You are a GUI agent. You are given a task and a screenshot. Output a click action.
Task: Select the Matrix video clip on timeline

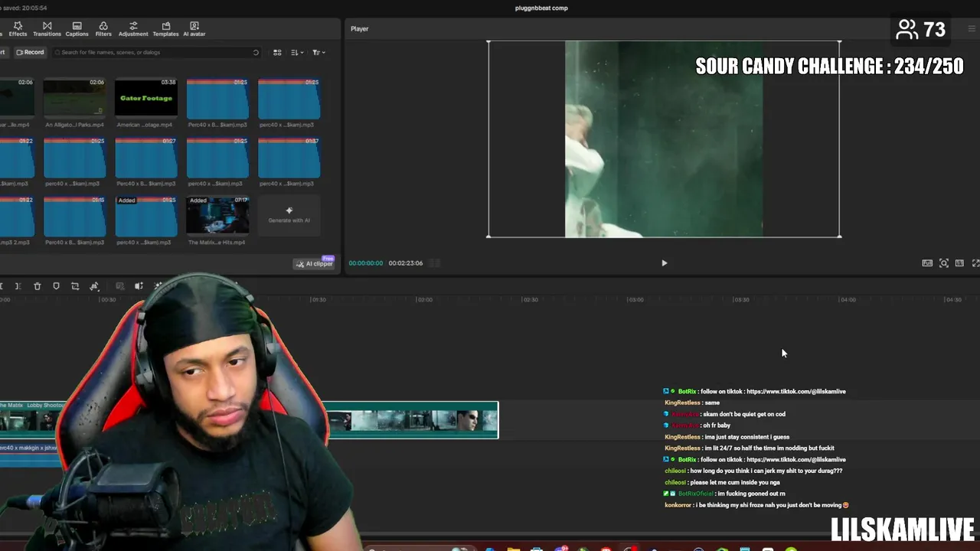[412, 420]
